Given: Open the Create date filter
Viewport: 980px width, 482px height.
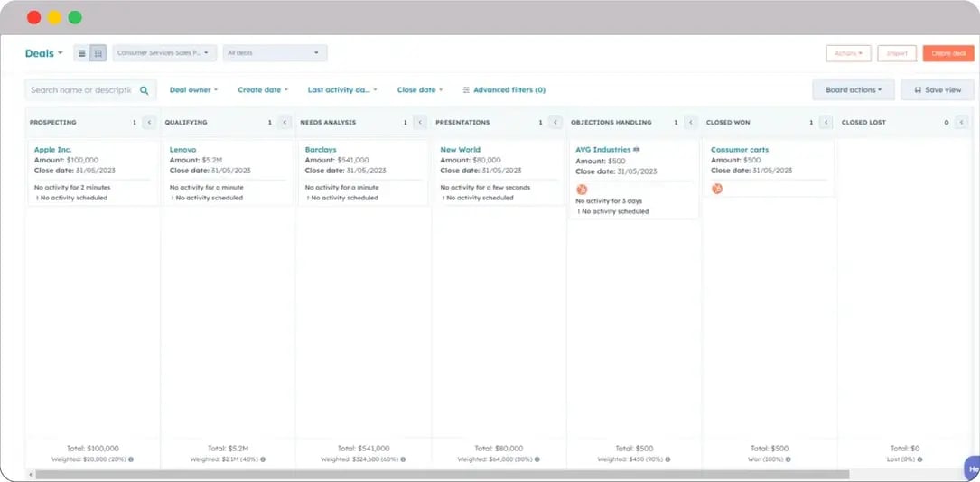Looking at the screenshot, I should [263, 90].
